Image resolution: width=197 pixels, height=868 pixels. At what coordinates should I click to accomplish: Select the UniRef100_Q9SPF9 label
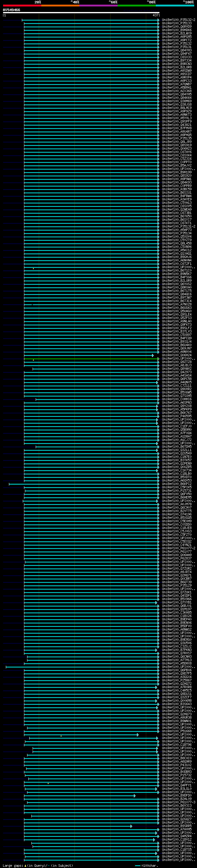[177, 121]
